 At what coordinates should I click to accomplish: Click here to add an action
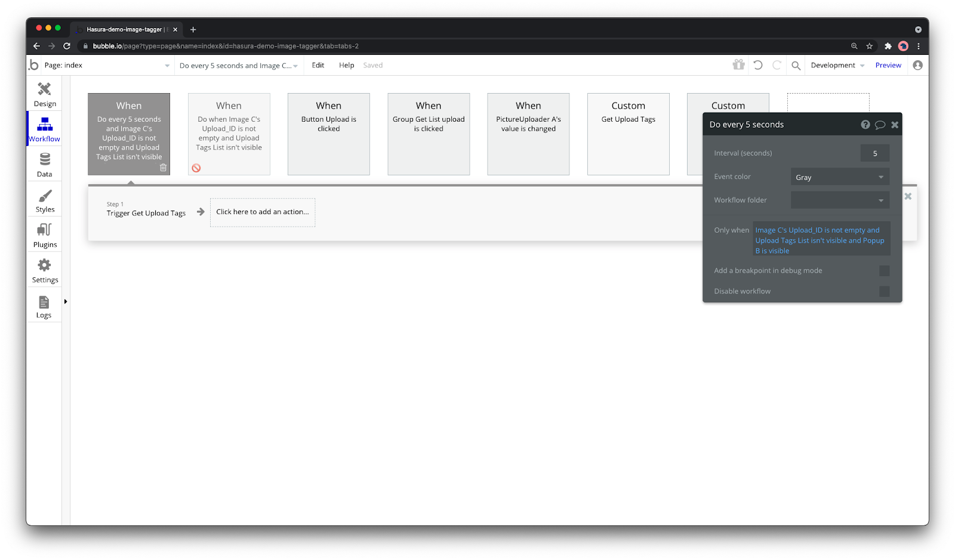pyautogui.click(x=263, y=212)
